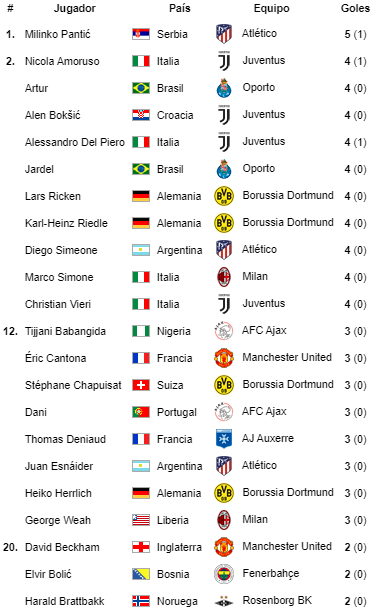Click the Borussia Dortmund badge beside Lars Ricken
The image size is (371, 614).
[x=224, y=196]
